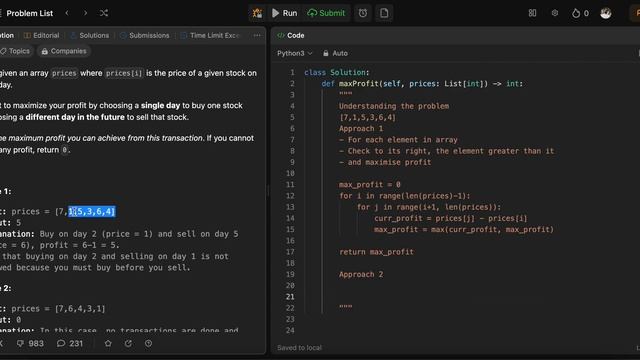Open the layout grid icon

pos(532,13)
